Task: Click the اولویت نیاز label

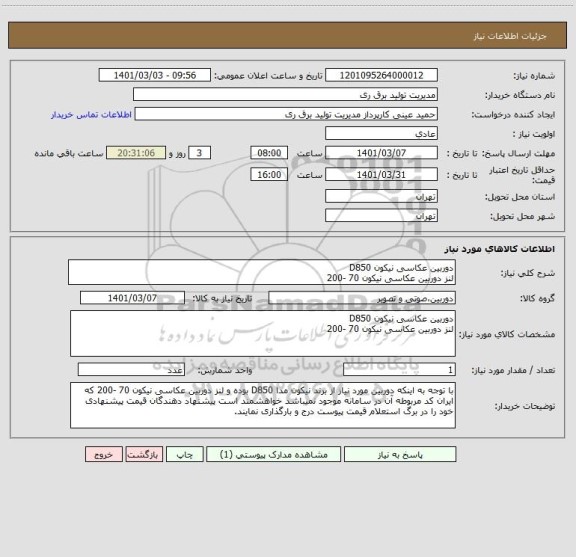Action: [x=534, y=134]
